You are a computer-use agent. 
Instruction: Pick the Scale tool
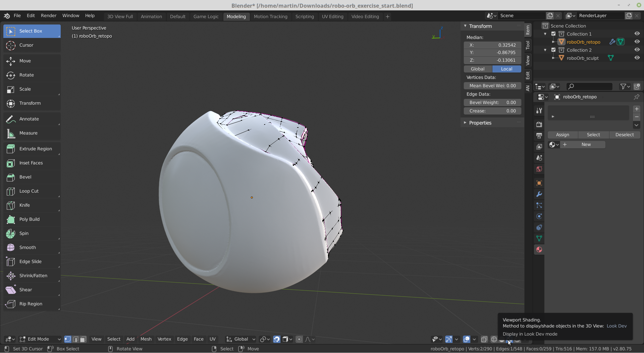[x=32, y=89]
